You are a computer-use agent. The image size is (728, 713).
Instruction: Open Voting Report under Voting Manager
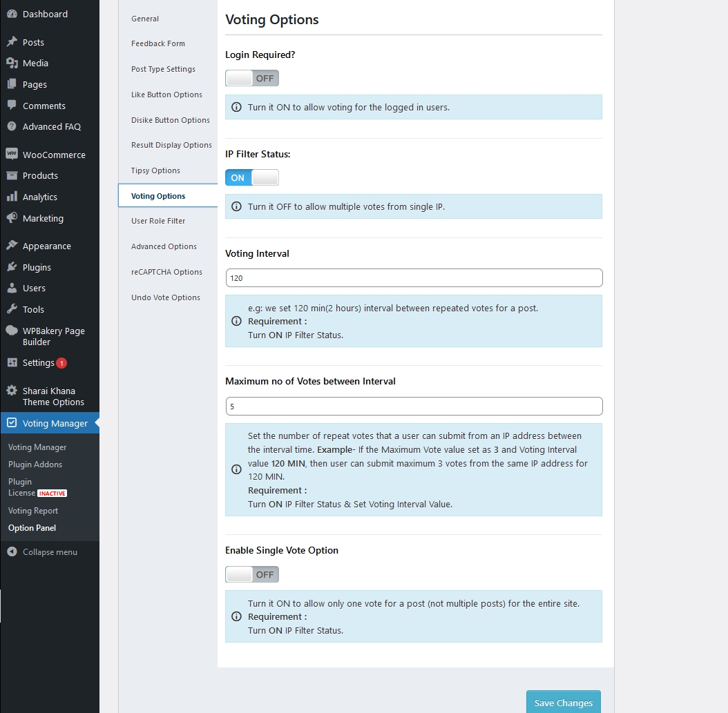pos(32,510)
